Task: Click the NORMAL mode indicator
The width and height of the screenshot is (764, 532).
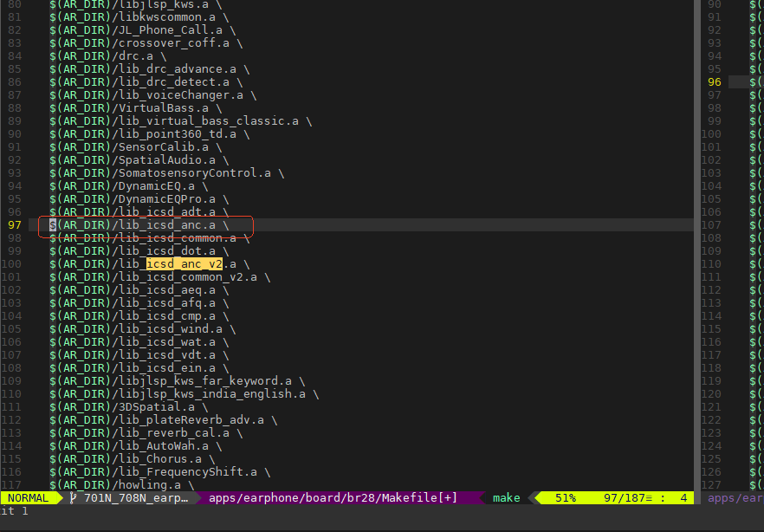Action: point(29,498)
